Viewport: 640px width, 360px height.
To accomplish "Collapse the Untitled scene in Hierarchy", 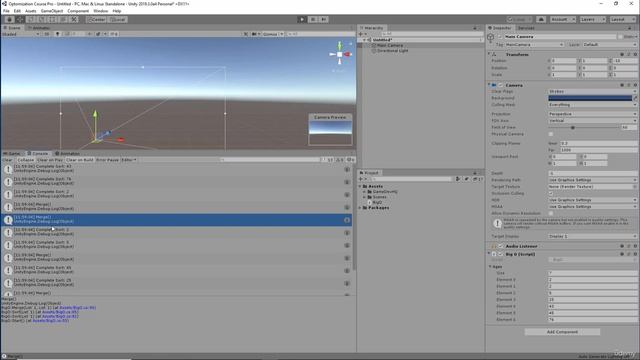I will [x=364, y=40].
